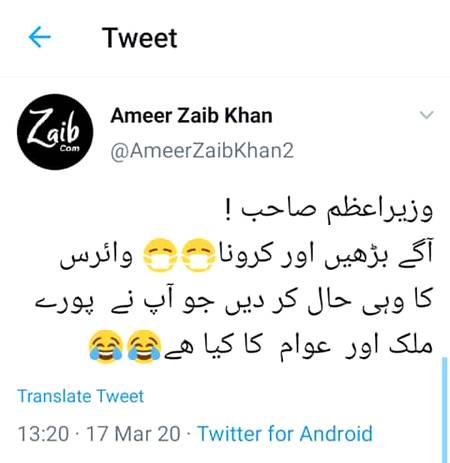Click the blue scrollbar on the edge
This screenshot has height=463, width=450.
(x=444, y=410)
